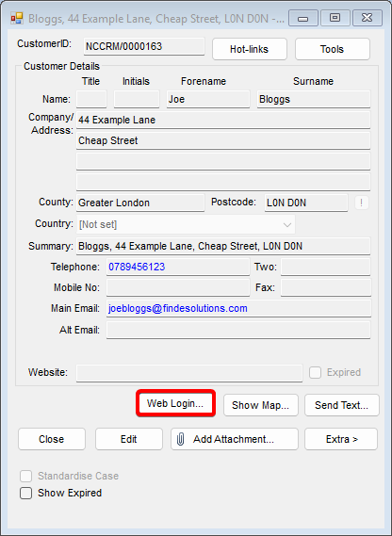Click the application icon in title bar
Image resolution: width=392 pixels, height=536 pixels.
[x=17, y=18]
